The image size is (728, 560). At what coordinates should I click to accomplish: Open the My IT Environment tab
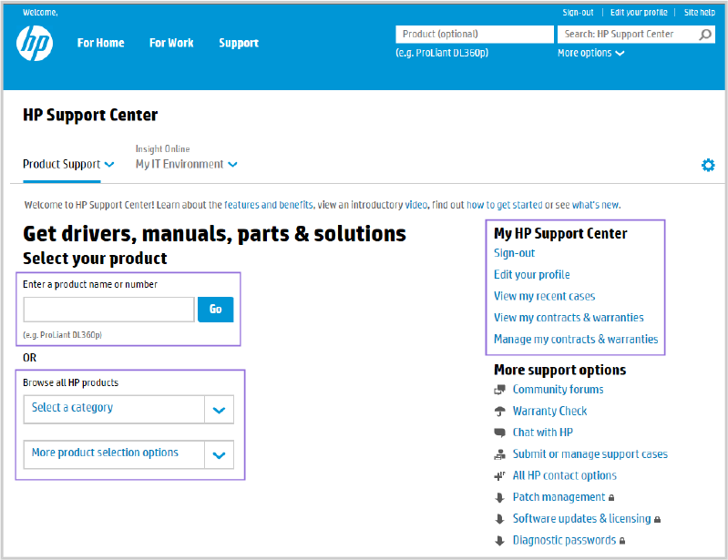tap(186, 164)
